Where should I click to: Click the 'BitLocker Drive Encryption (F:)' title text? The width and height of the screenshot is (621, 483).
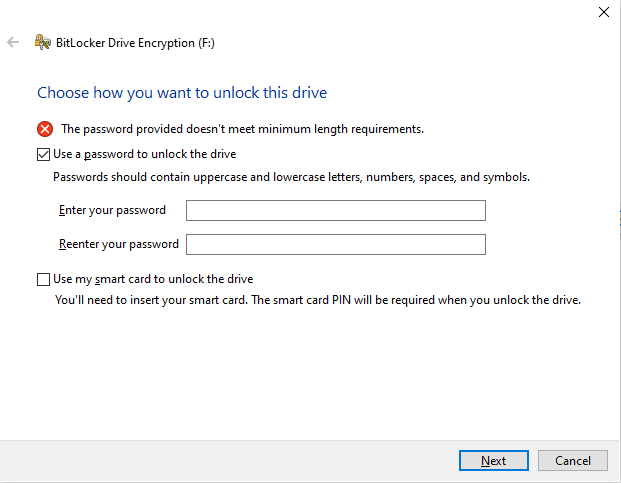135,43
